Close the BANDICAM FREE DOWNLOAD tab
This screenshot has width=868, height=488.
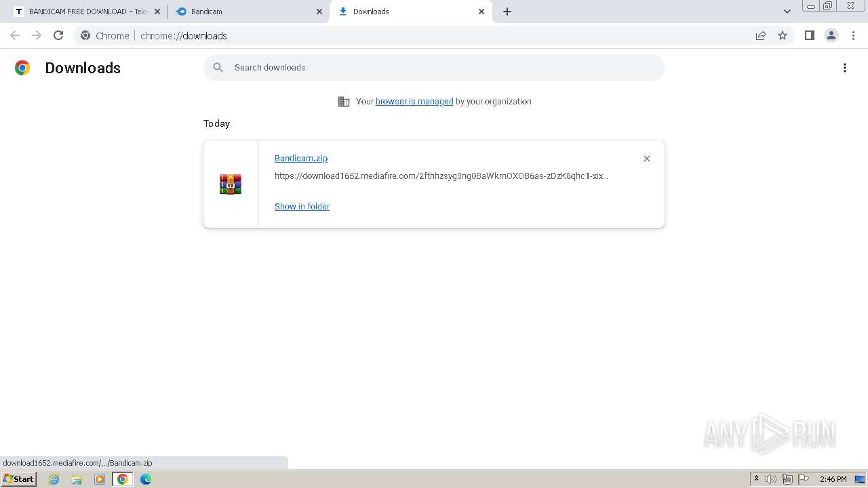coord(157,12)
